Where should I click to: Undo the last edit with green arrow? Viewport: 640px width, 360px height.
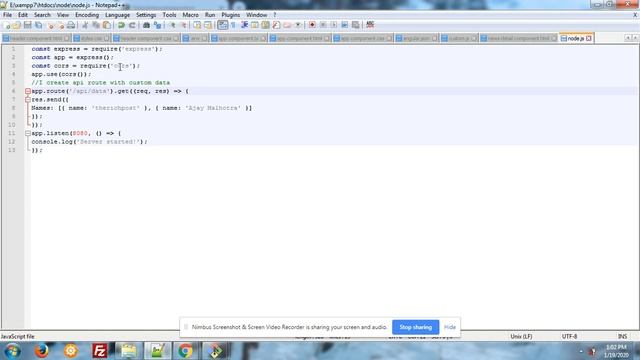tap(121, 25)
